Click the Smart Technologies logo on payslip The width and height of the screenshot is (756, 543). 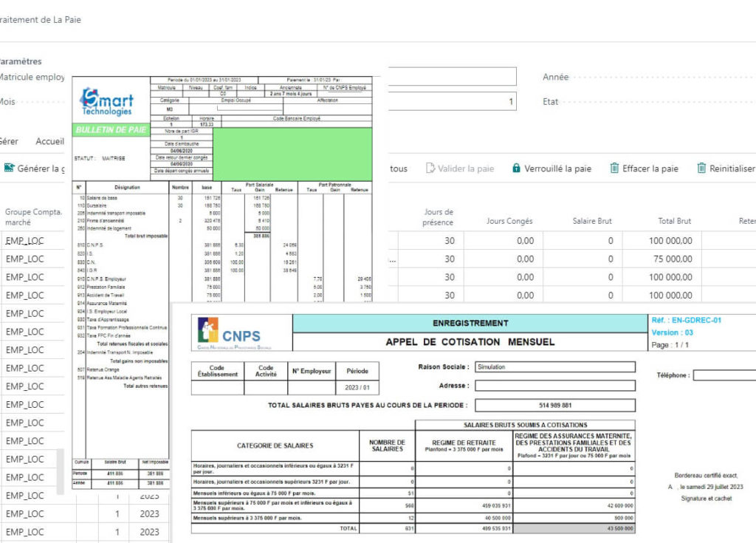[x=106, y=101]
